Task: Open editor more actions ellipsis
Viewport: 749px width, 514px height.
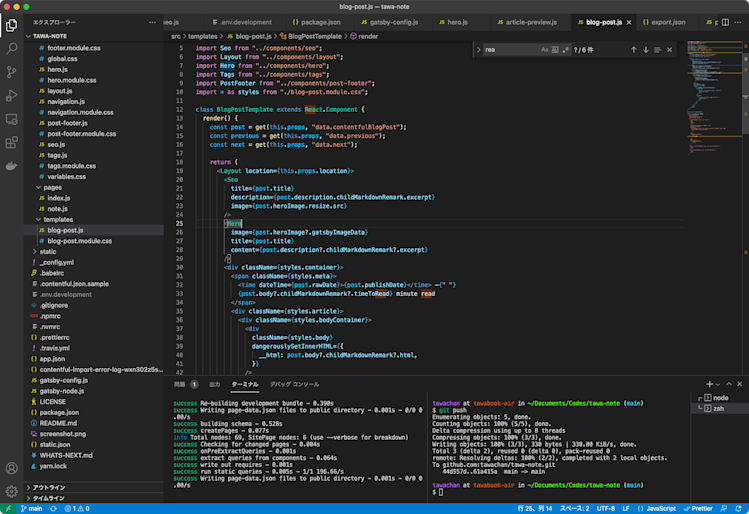Action: click(738, 22)
